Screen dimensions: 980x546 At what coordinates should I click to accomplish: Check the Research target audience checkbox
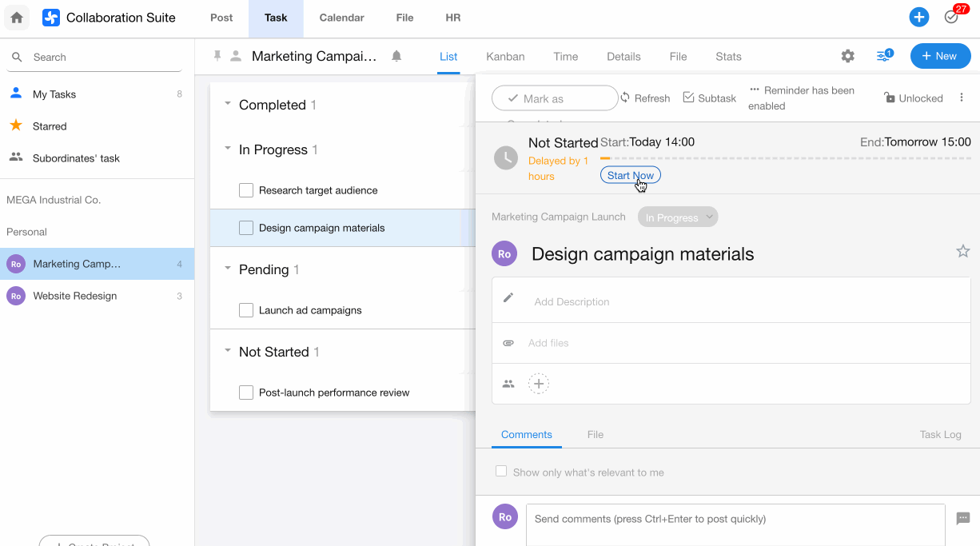tap(246, 190)
